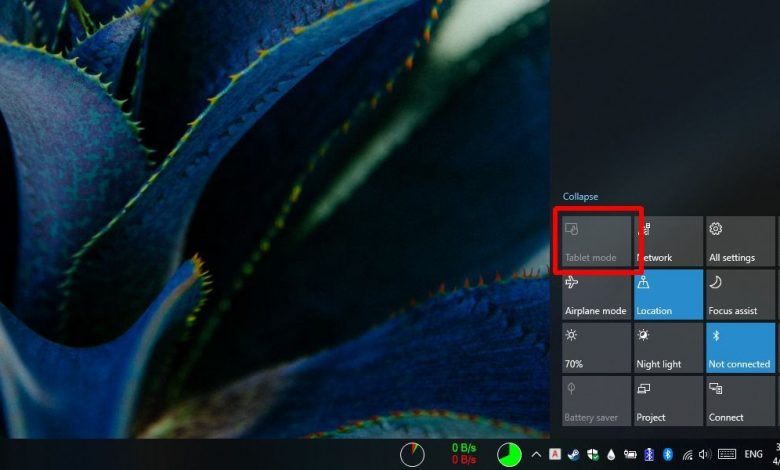Turn off the Location tile
Image resolution: width=780 pixels, height=470 pixels.
click(x=668, y=294)
